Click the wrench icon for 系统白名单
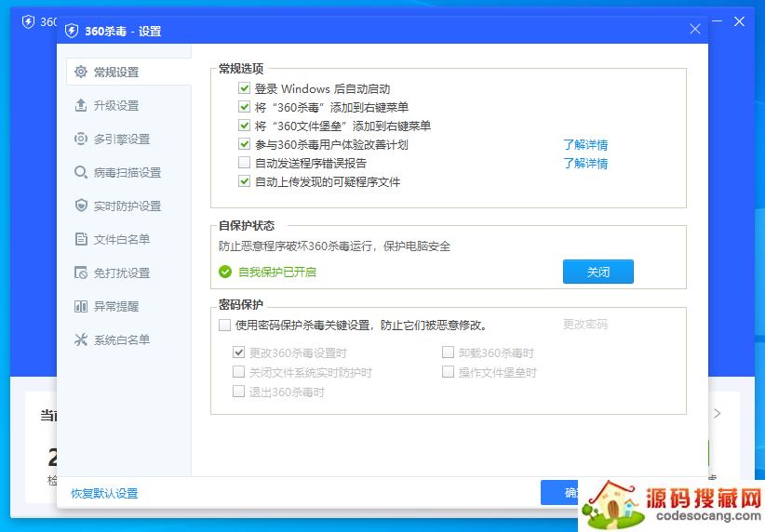The image size is (765, 532). (81, 340)
